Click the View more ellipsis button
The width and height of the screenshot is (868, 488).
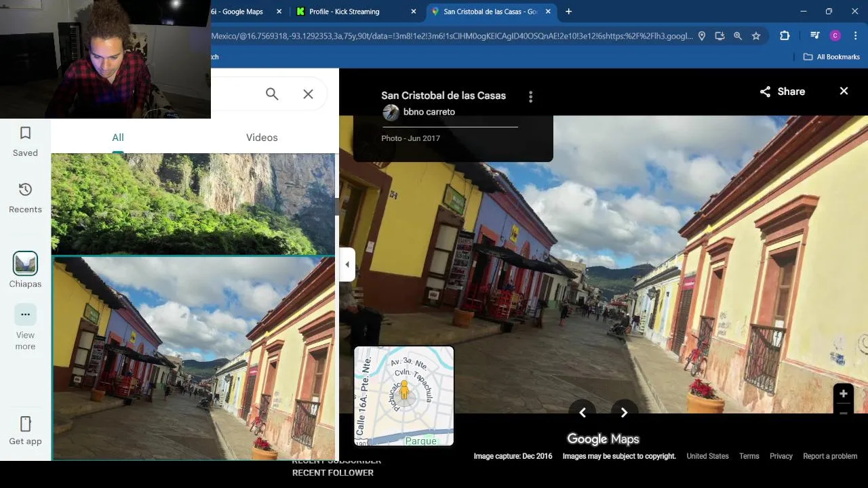coord(25,314)
